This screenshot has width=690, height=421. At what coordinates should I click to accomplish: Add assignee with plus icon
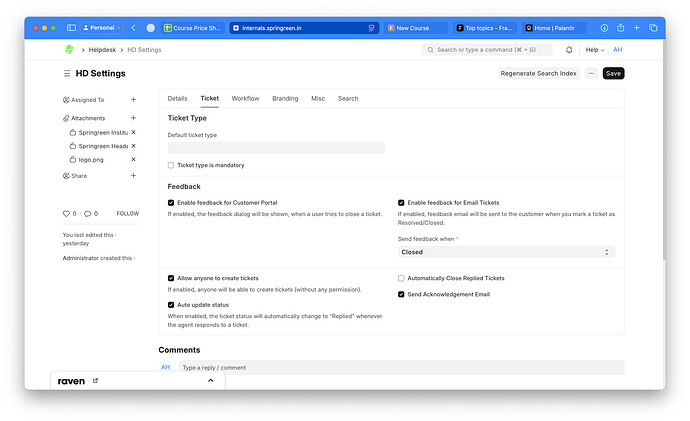pos(133,100)
